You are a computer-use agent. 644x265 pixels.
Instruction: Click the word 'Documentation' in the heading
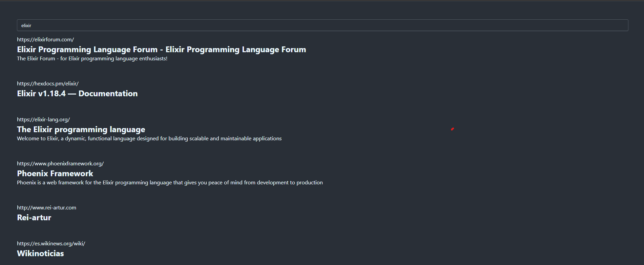pyautogui.click(x=108, y=94)
